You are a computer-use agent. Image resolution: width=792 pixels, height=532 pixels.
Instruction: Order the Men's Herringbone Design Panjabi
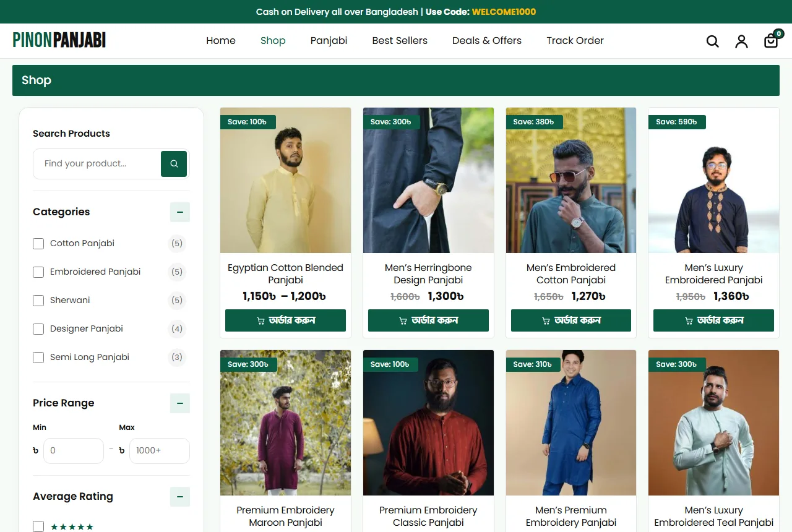428,320
